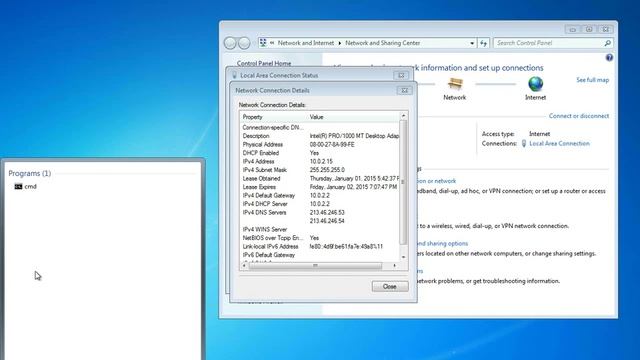Click the Local Area Connection plug icon

524,144
